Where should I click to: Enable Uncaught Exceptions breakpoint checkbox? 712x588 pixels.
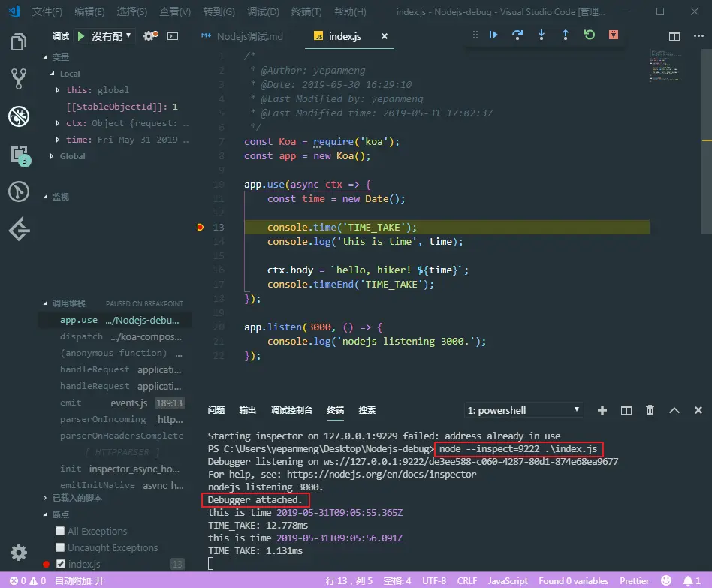point(59,547)
